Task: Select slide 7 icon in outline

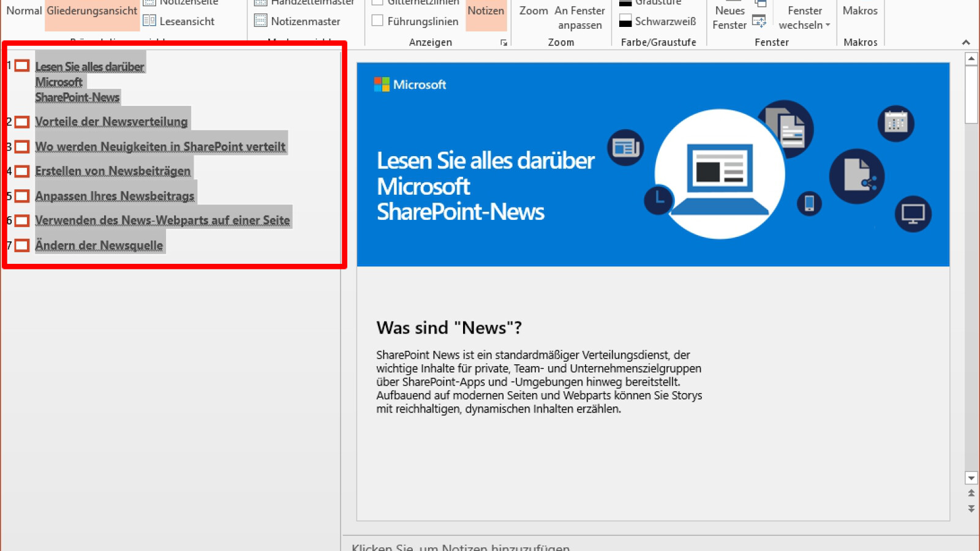Action: 22,246
